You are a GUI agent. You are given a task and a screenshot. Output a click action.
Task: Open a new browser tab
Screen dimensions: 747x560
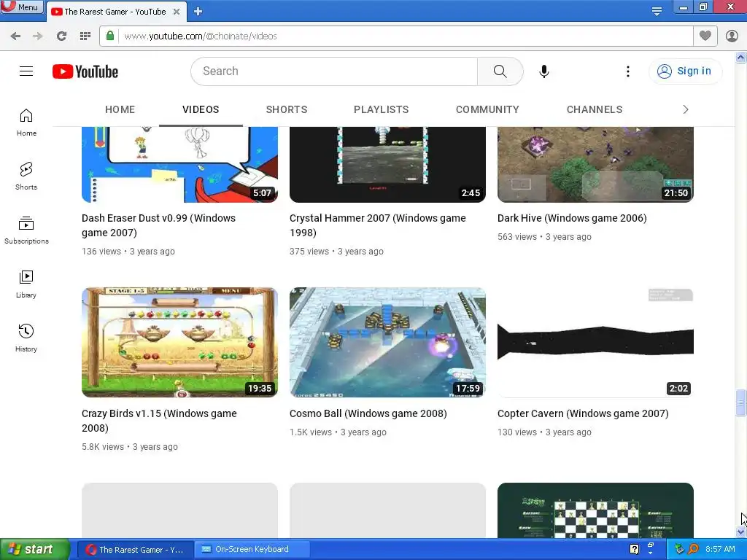coord(198,12)
